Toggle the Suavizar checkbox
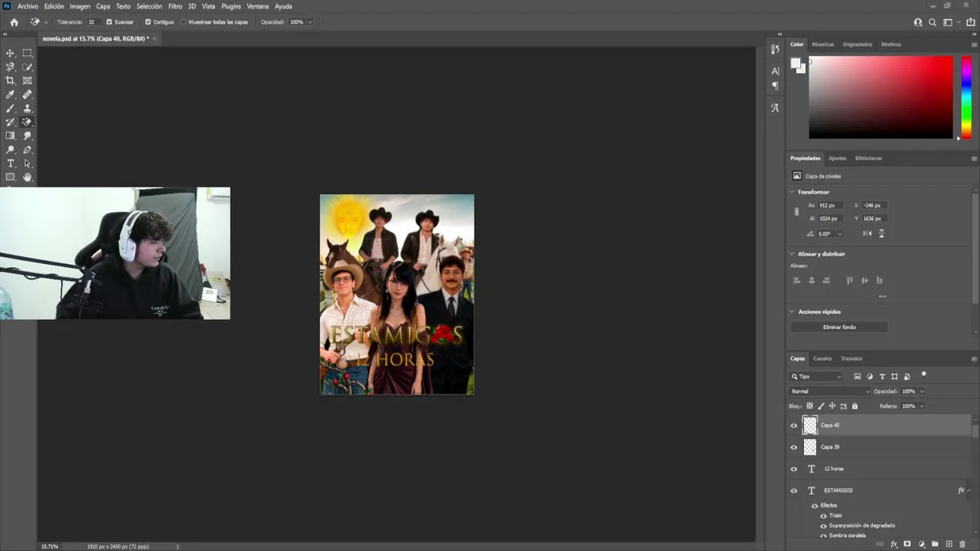The height and width of the screenshot is (551, 980). (109, 22)
